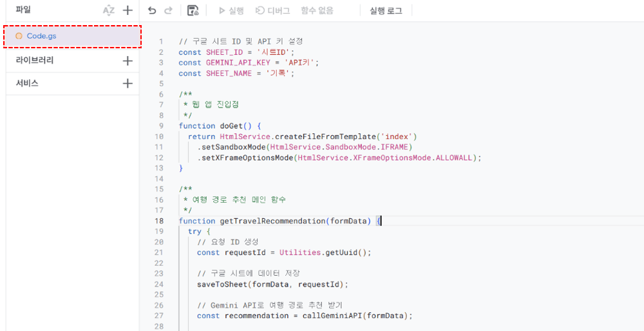Click line number 18 in gutter
This screenshot has height=331, width=644.
coord(159,221)
